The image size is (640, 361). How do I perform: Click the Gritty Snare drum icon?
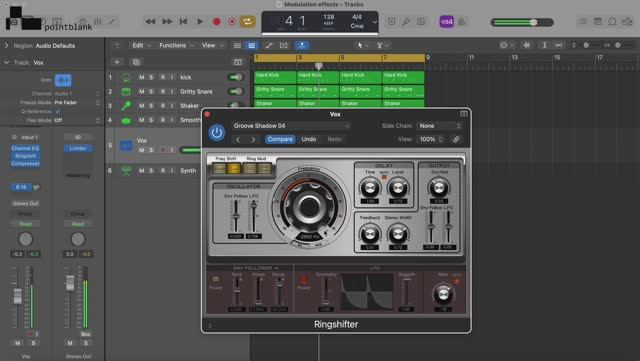126,91
